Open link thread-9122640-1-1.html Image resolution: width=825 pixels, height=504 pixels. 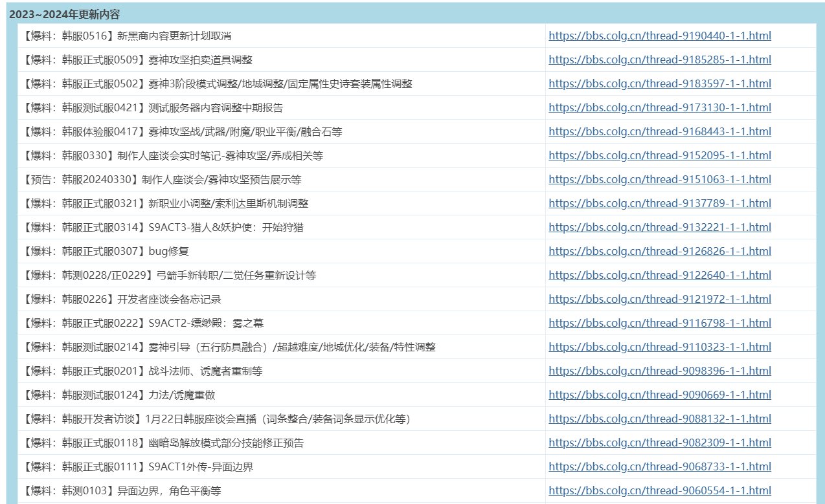(660, 276)
